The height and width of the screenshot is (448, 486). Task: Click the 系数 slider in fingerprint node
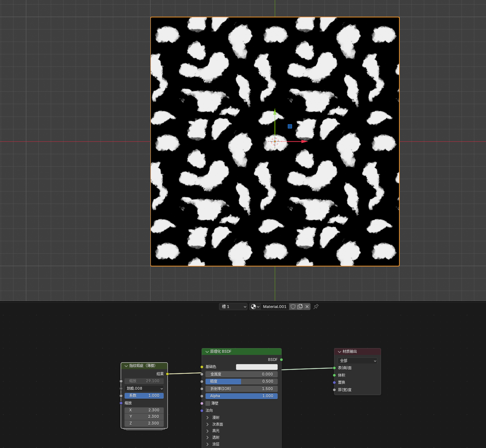click(144, 395)
